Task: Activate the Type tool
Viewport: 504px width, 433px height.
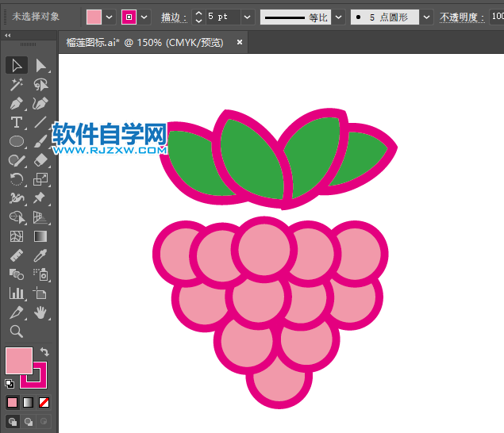Action: tap(17, 123)
